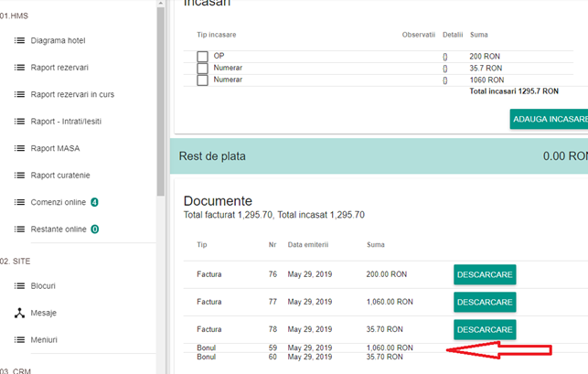
Task: Click the Tip incasare column header
Action: [217, 35]
